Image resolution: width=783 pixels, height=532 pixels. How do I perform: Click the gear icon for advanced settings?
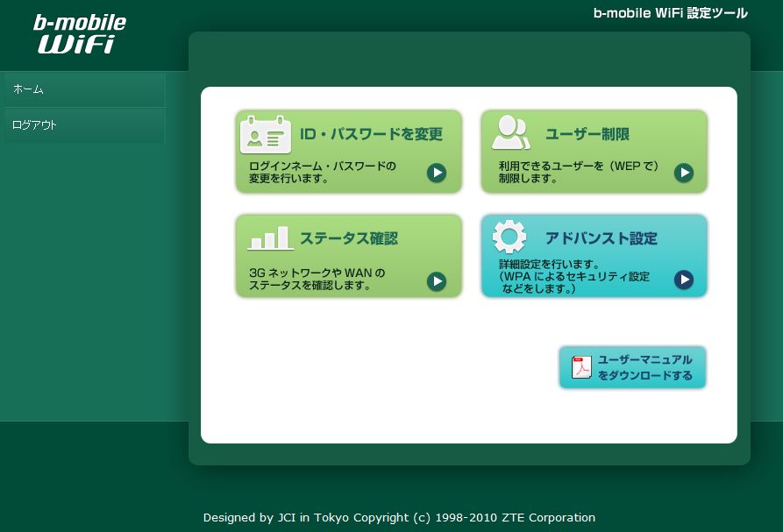[509, 237]
